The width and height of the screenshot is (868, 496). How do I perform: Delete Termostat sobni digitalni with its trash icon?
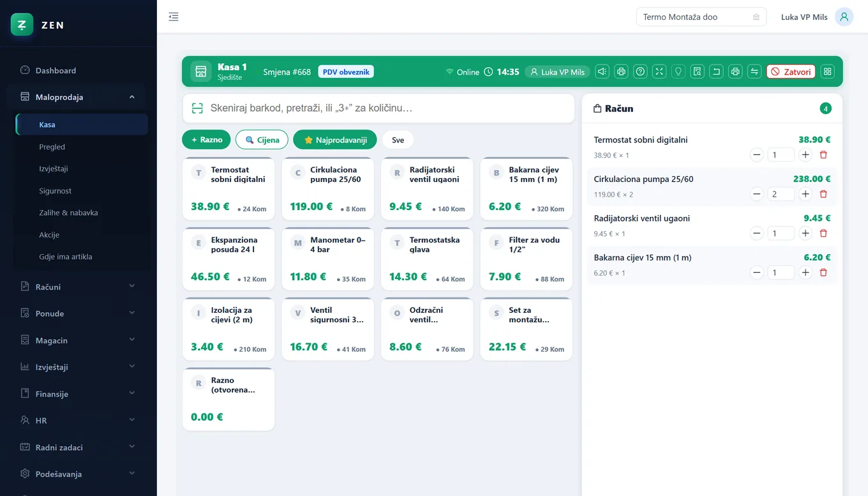click(x=823, y=154)
